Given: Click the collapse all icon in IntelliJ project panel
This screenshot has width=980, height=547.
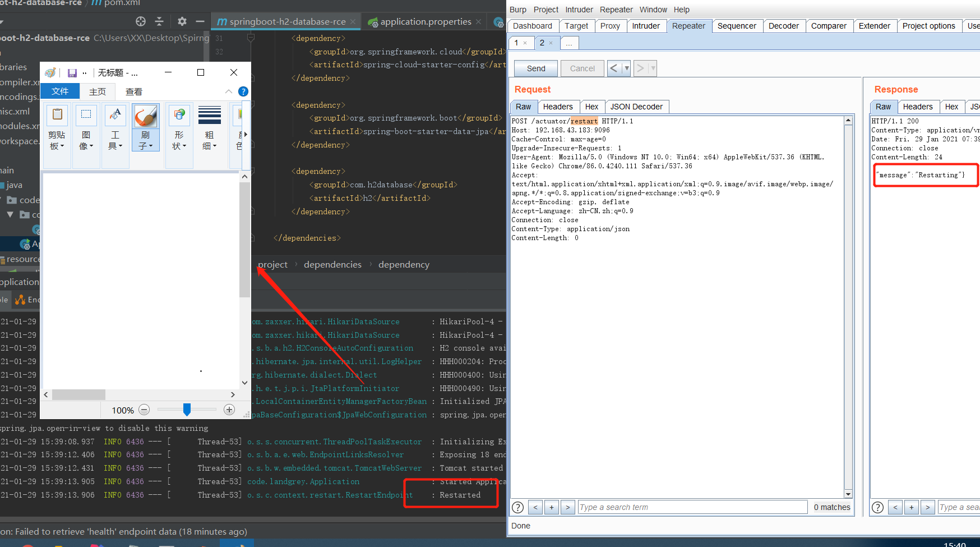Looking at the screenshot, I should click(x=159, y=21).
